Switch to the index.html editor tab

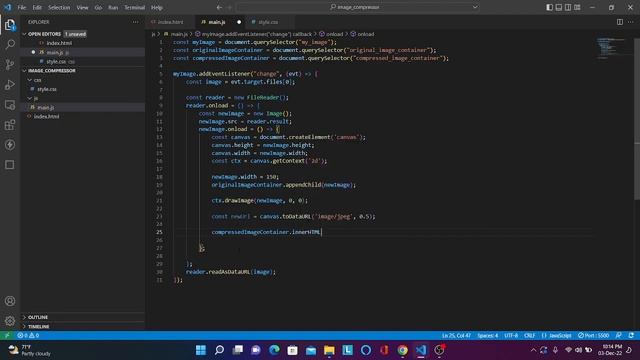coord(171,22)
